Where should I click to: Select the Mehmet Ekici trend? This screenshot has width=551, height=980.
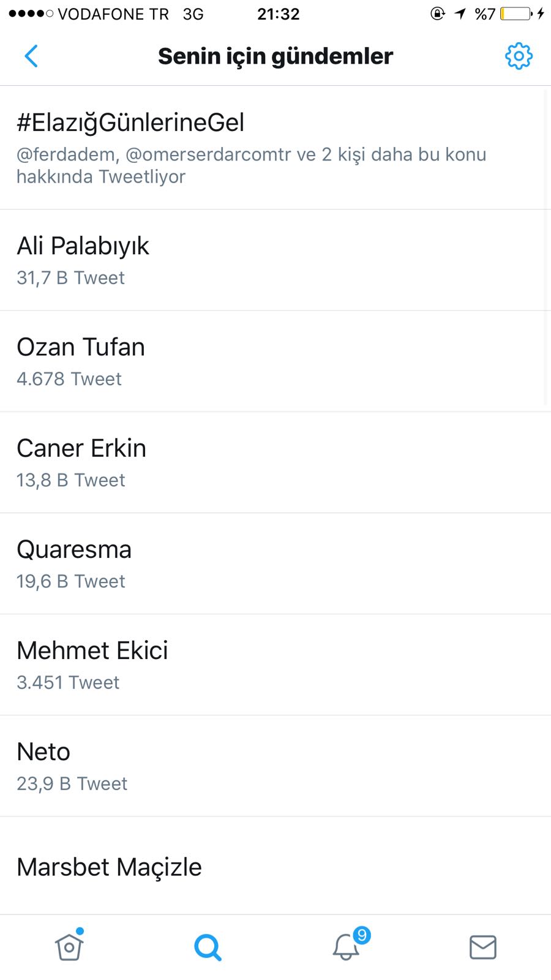92,650
